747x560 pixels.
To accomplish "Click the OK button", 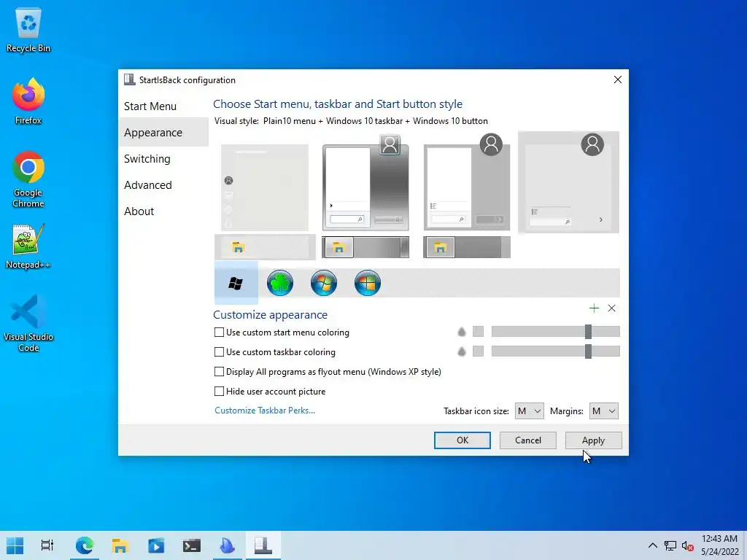I will [462, 440].
